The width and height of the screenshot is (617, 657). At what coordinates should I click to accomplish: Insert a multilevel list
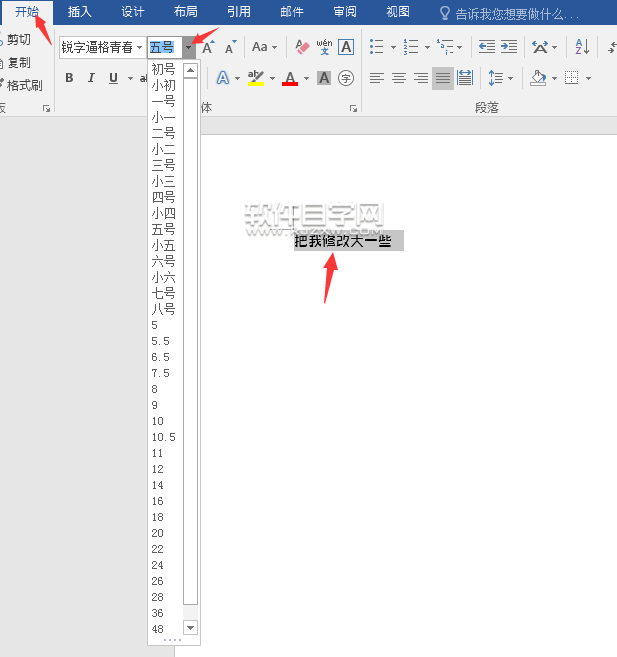tap(445, 47)
